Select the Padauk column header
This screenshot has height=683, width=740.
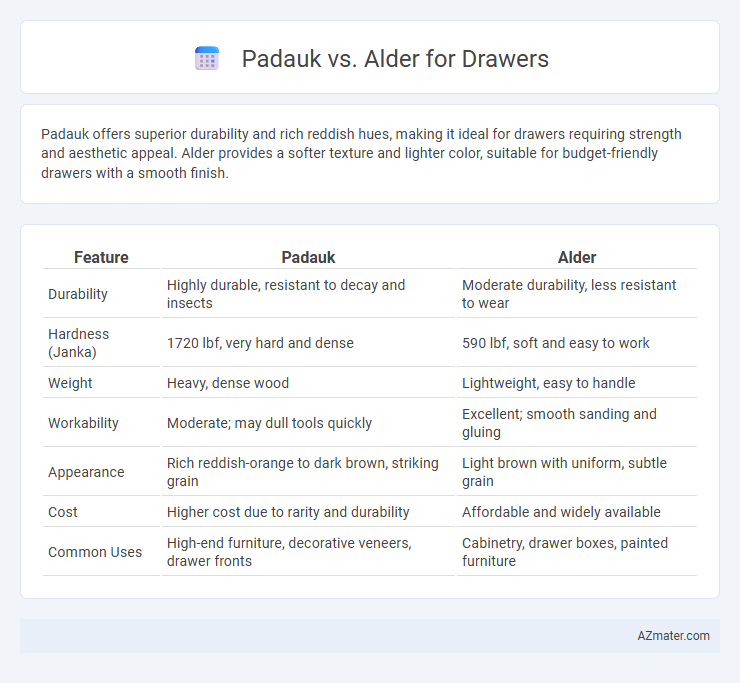point(308,257)
